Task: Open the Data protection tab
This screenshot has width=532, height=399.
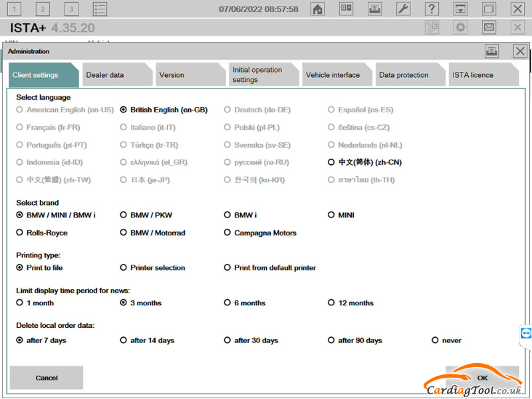Action: point(410,74)
